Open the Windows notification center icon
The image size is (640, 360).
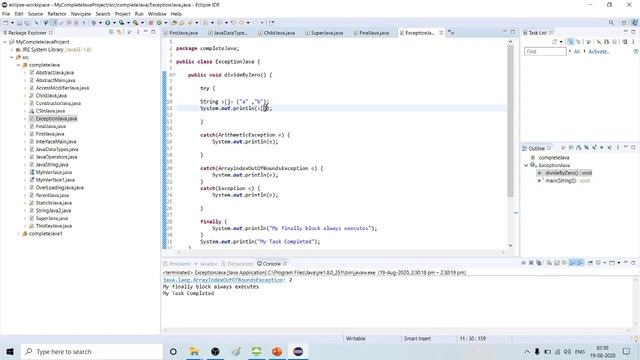click(x=627, y=351)
